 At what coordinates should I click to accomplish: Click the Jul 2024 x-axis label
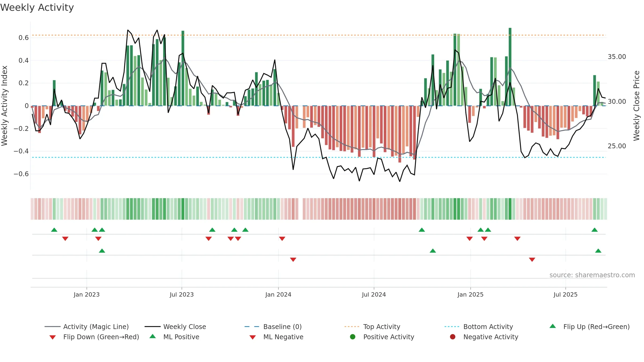pyautogui.click(x=374, y=294)
